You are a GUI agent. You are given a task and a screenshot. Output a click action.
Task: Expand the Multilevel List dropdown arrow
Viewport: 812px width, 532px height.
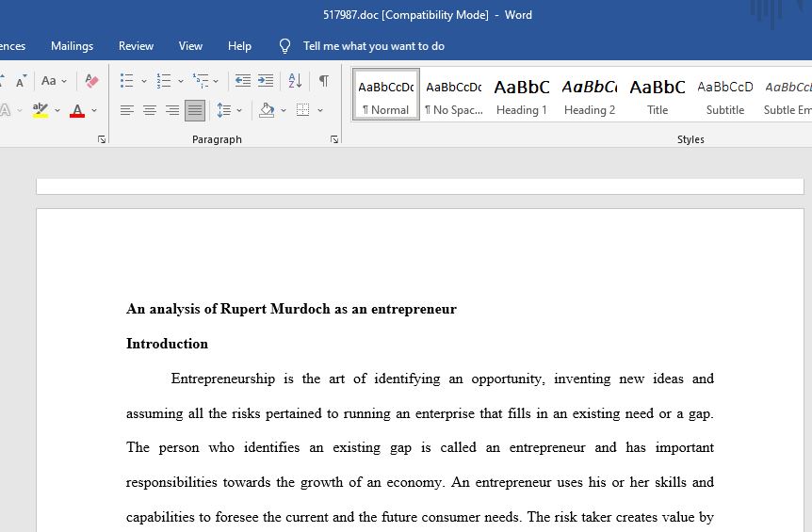(x=216, y=81)
